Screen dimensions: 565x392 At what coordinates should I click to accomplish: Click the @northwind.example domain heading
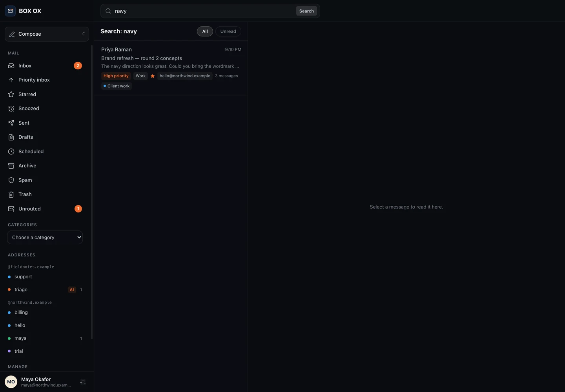(x=30, y=303)
